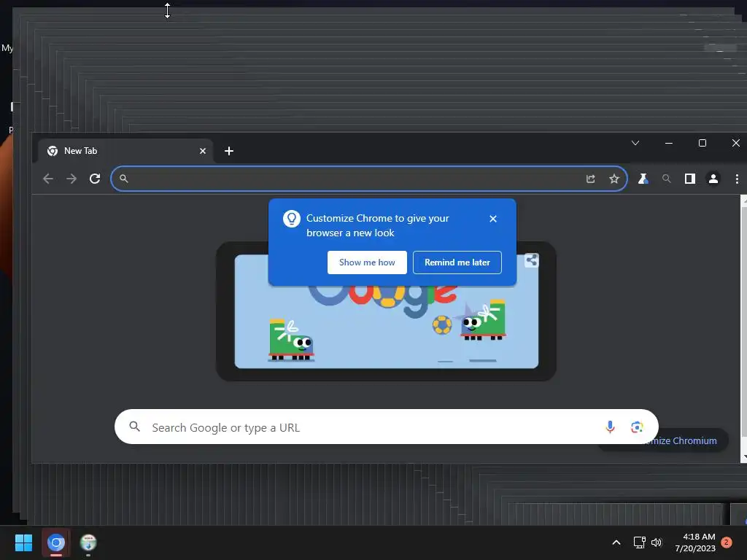
Task: Open the profile avatar button
Action: coord(713,179)
